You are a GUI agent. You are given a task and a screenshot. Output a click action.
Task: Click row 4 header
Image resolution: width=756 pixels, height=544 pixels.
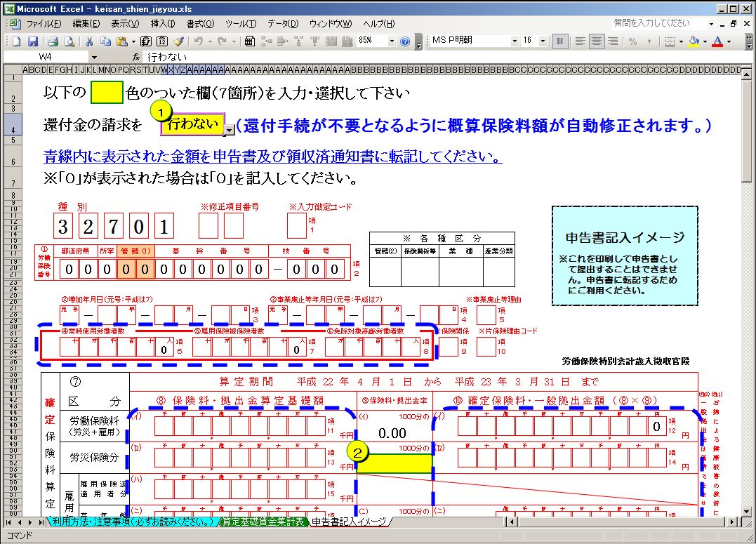[13, 124]
